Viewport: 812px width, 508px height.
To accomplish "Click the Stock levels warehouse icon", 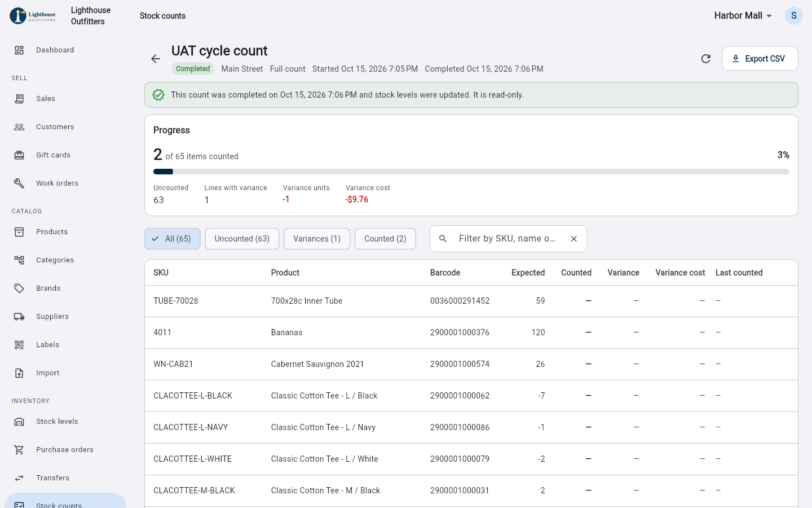I will point(19,422).
